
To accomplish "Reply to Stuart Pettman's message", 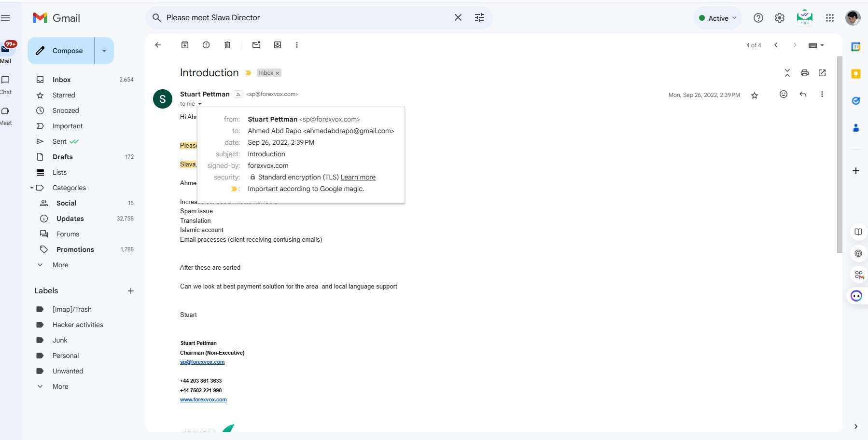I will pyautogui.click(x=803, y=95).
